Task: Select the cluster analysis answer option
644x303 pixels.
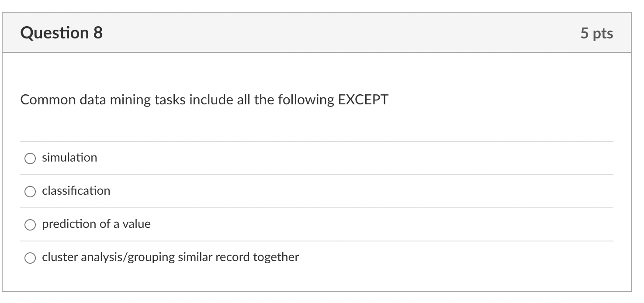Action: (x=30, y=258)
